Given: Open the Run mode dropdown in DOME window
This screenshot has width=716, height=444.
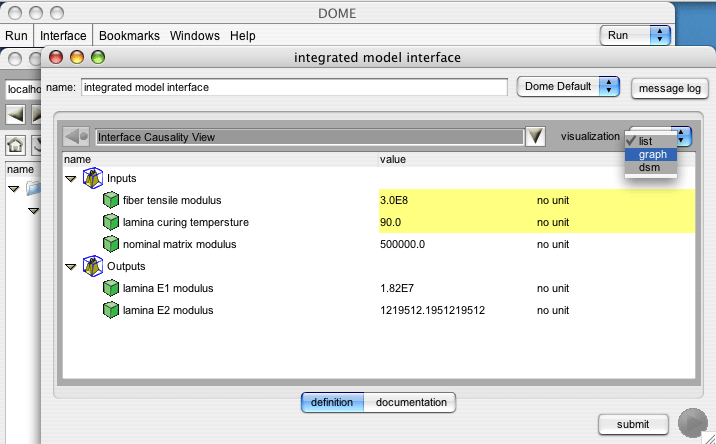Looking at the screenshot, I should [635, 35].
